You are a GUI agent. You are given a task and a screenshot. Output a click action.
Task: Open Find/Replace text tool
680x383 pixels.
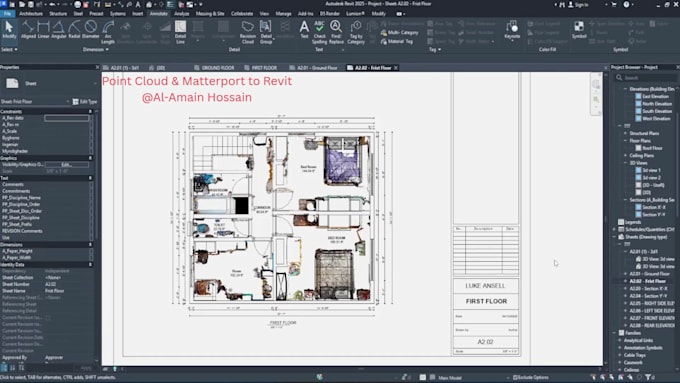[336, 32]
